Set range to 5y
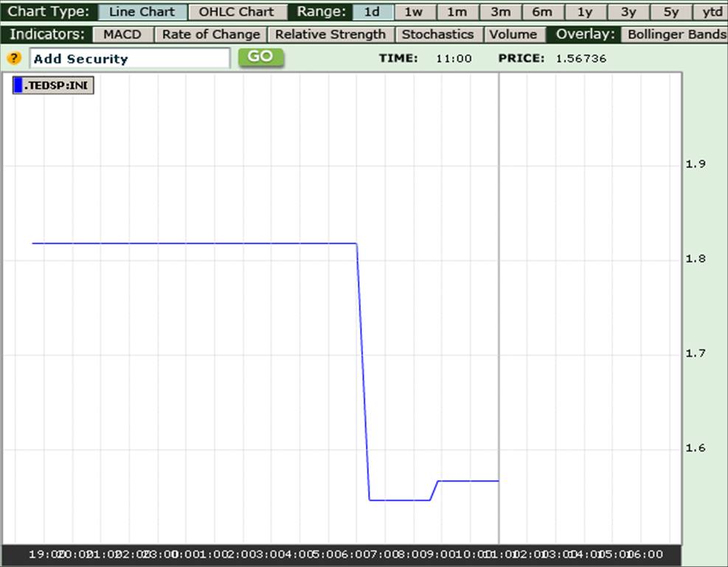The width and height of the screenshot is (728, 567). tap(671, 12)
